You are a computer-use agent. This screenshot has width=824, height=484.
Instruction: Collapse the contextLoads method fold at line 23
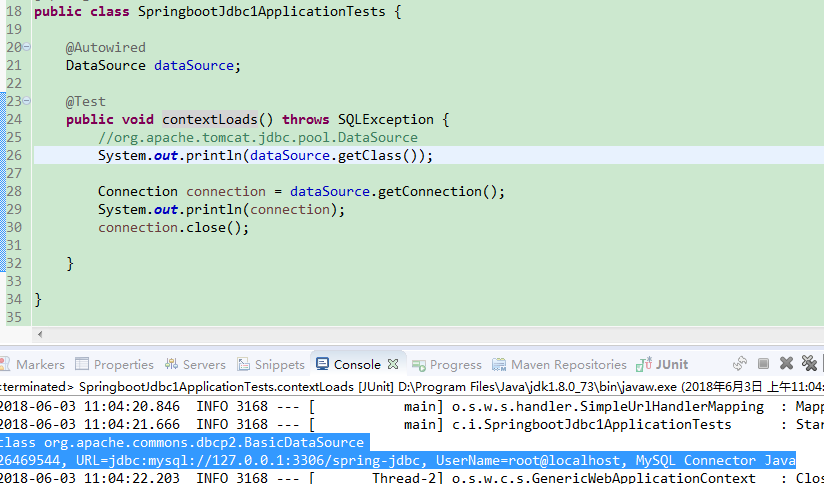pos(27,100)
